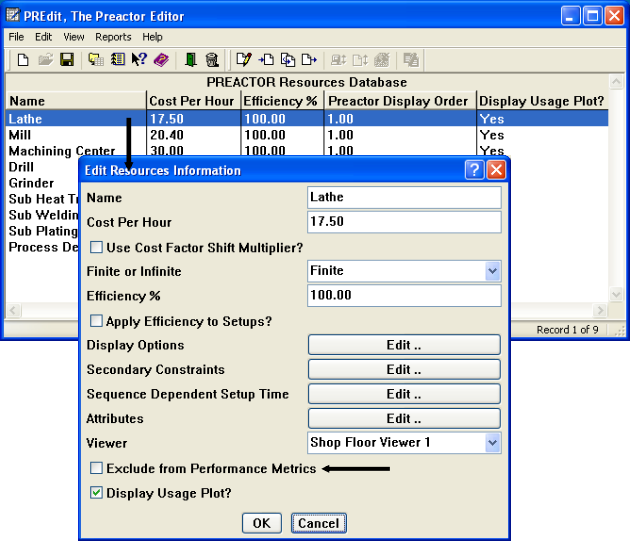This screenshot has height=541, width=630.
Task: Check Exclude from Performance Metrics
Action: (x=96, y=468)
